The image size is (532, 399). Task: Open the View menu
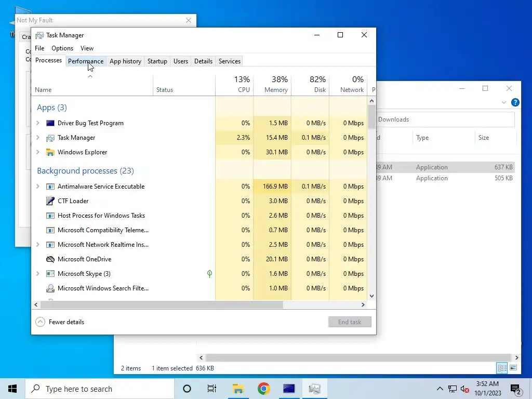click(87, 48)
